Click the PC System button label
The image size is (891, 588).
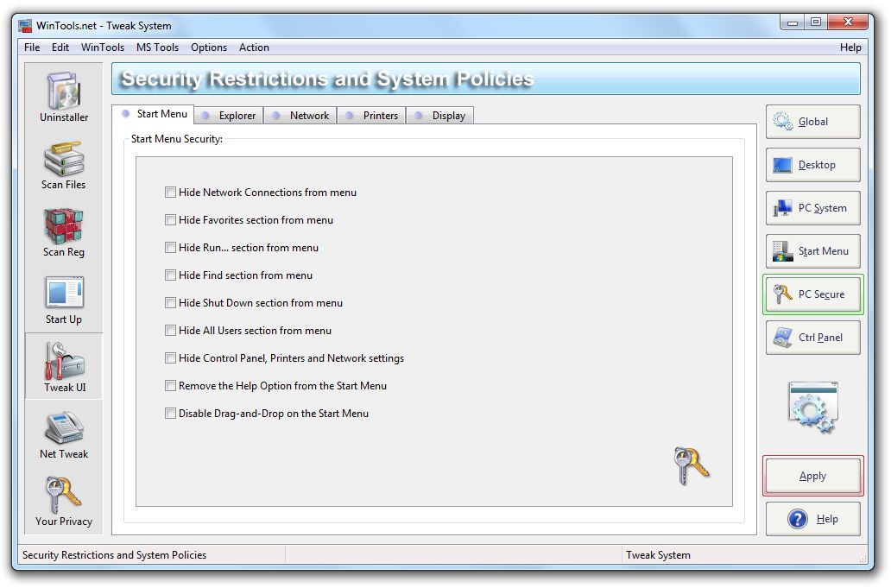[822, 208]
